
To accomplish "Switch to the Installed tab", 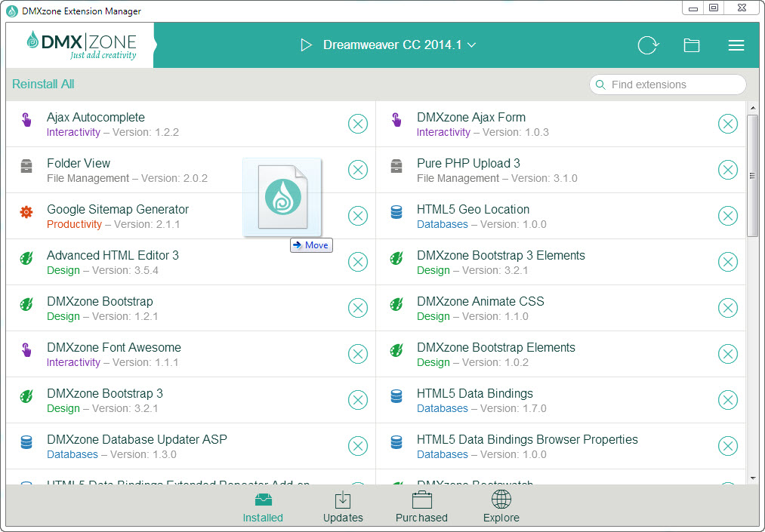I will click(x=263, y=508).
